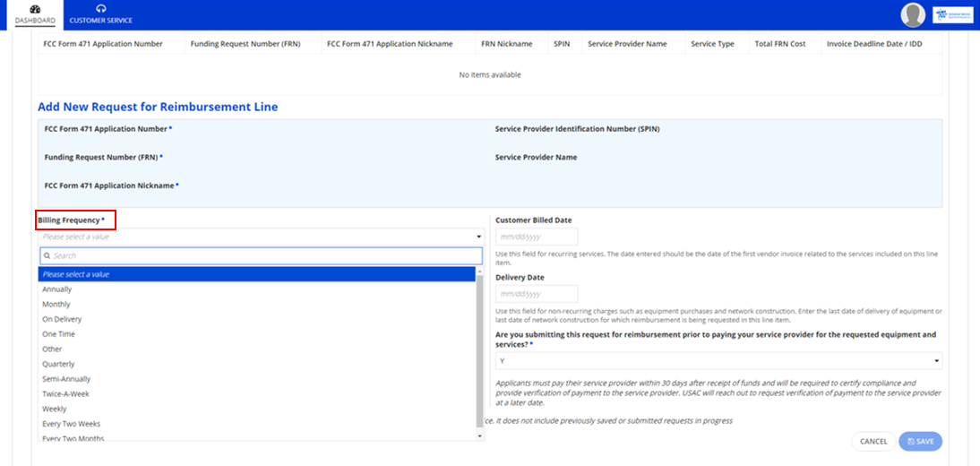
Task: Click Total FRN Cost column header
Action: [x=780, y=44]
